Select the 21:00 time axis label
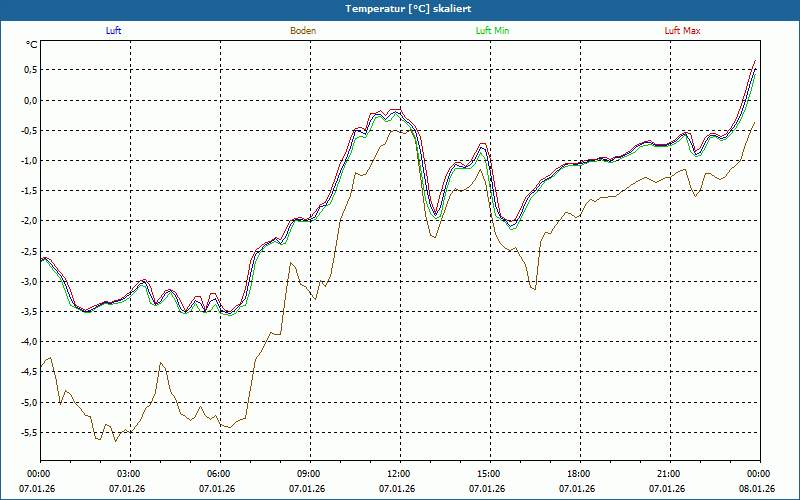Screen dimensions: 800x500 pyautogui.click(x=669, y=474)
